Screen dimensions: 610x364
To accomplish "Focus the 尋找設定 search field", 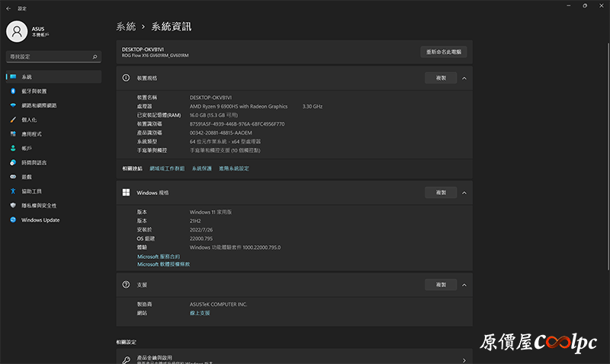I will 53,56.
